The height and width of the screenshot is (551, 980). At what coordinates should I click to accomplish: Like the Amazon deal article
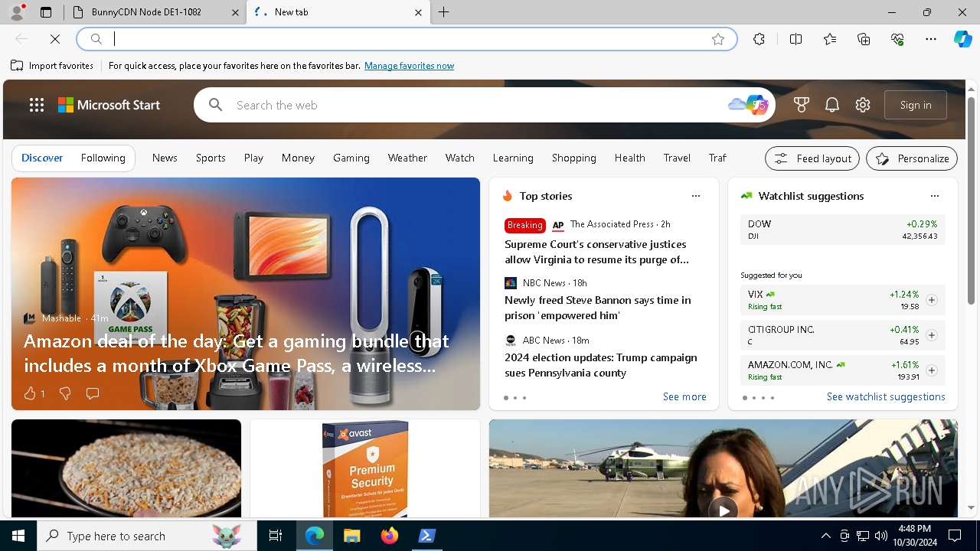(34, 393)
